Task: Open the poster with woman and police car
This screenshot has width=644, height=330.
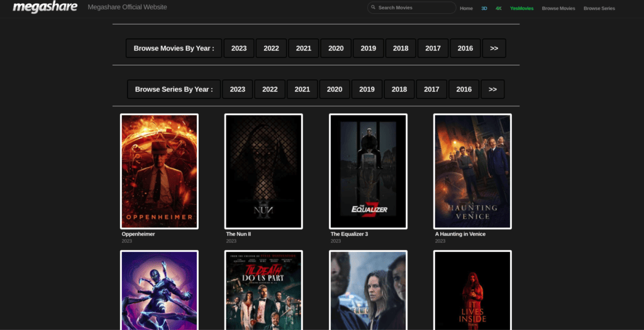Action: tap(368, 290)
